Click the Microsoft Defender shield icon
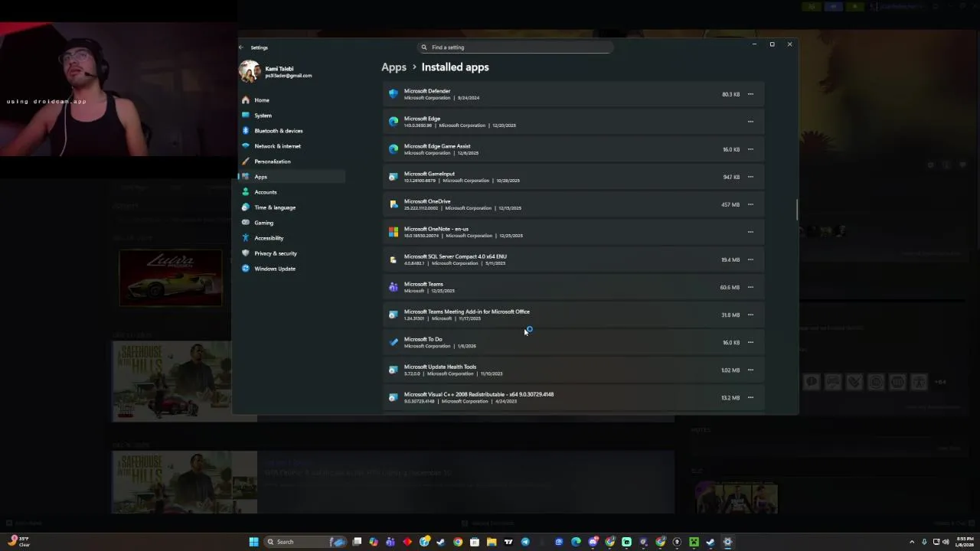This screenshot has height=551, width=980. coord(394,94)
